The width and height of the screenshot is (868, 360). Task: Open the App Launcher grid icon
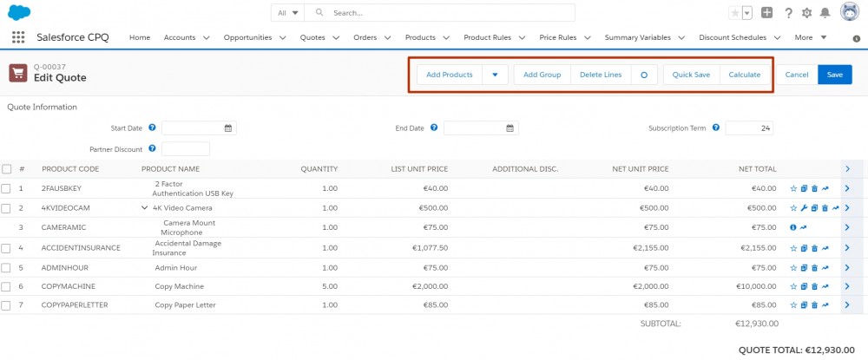tap(18, 37)
